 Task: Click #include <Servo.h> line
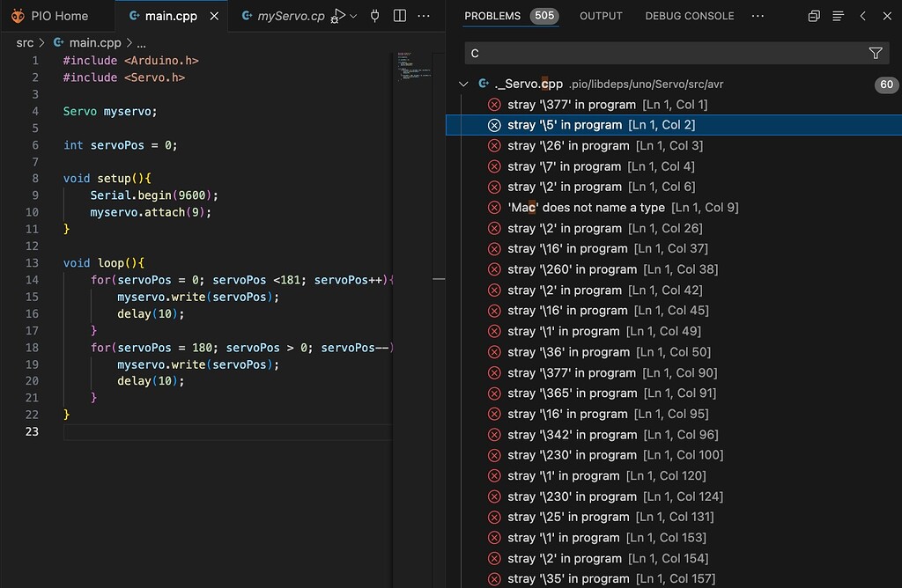point(123,77)
